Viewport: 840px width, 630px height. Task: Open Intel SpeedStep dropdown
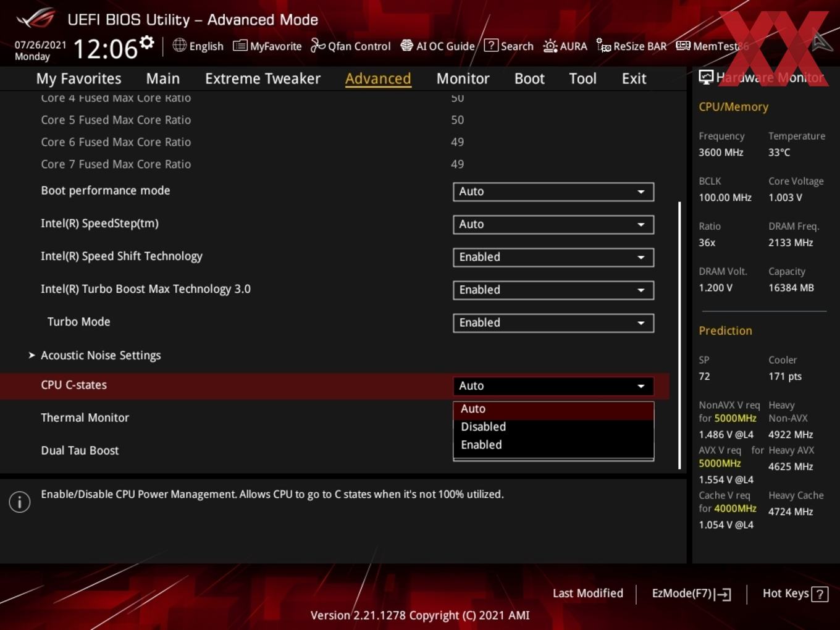coord(553,224)
